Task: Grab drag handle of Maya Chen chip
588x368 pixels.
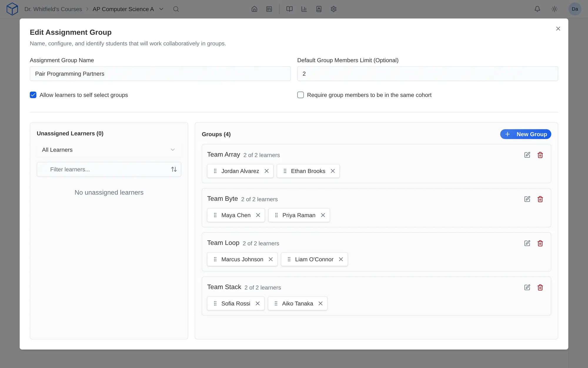Action: [215, 215]
